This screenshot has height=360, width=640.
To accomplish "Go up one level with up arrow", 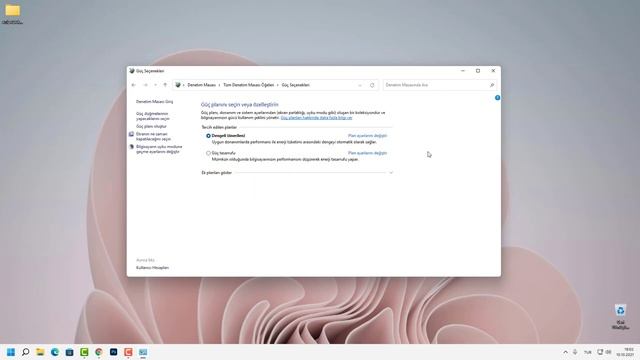I will [165, 85].
